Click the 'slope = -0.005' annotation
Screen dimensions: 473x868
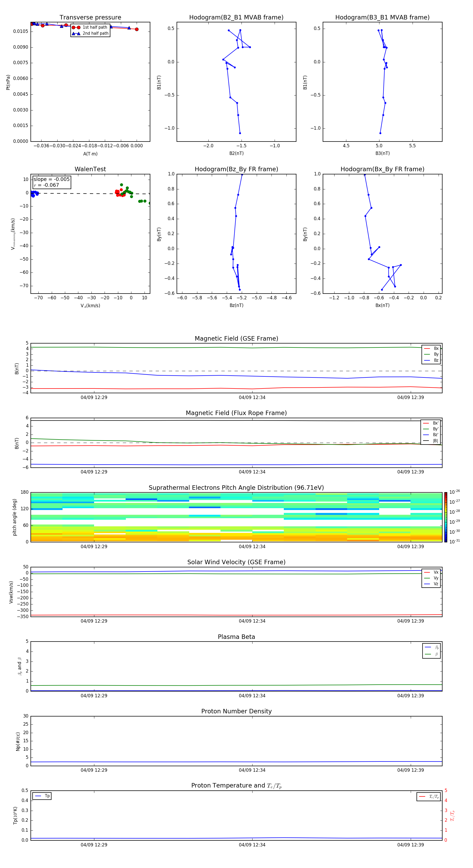point(52,179)
